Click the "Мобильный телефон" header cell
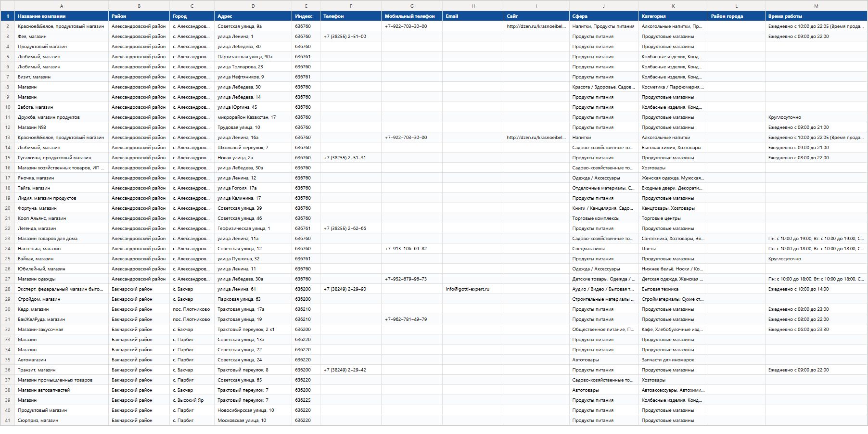Screen dimensions: 868x434 412,16
